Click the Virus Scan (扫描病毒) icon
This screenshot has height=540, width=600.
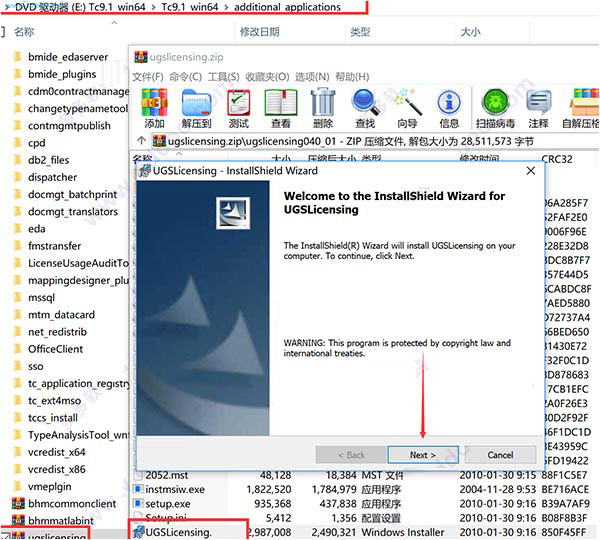pos(495,109)
